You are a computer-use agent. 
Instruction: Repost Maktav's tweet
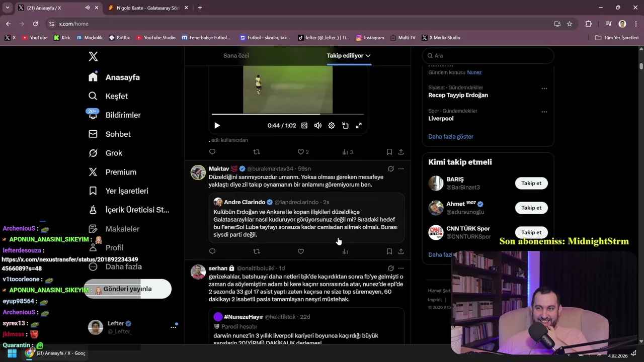pyautogui.click(x=257, y=251)
